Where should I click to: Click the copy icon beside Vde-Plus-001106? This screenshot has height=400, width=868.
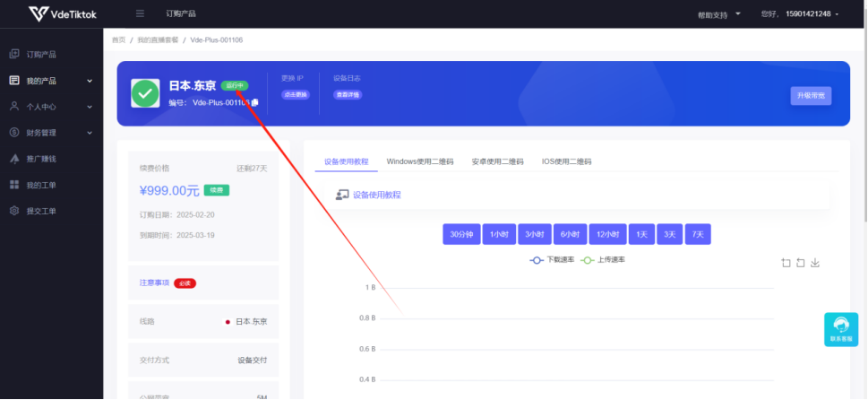[x=255, y=102]
